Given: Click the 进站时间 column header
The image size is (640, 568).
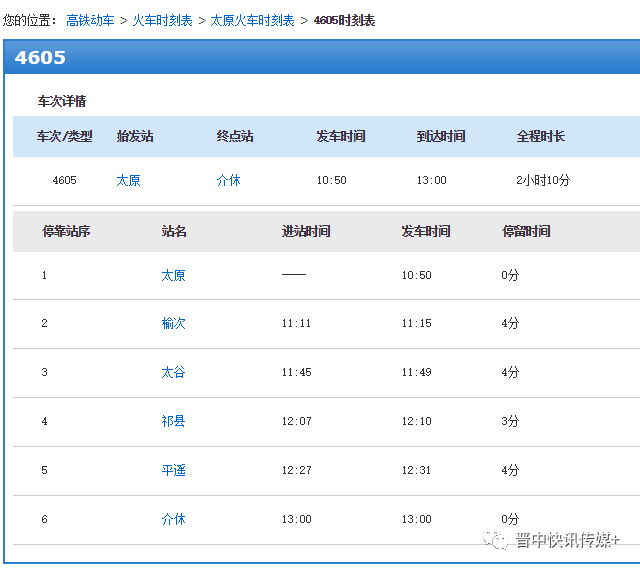Looking at the screenshot, I should 306,232.
